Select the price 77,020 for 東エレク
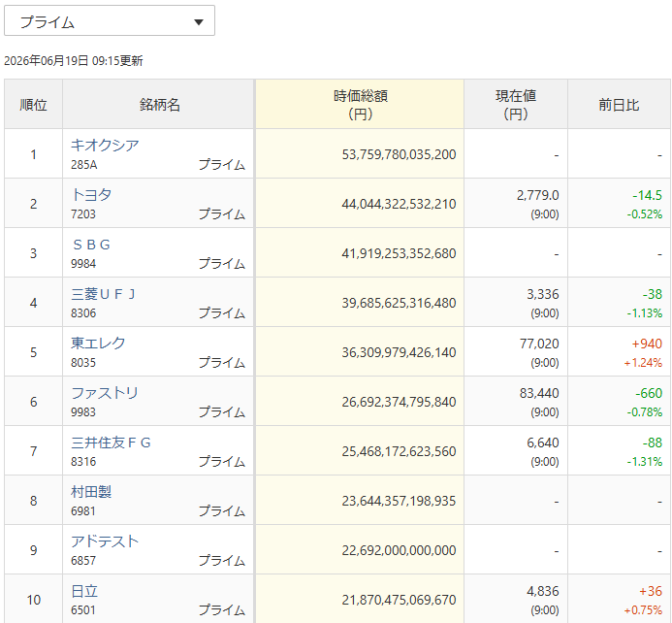Screen dimensions: 672x623 click(539, 344)
